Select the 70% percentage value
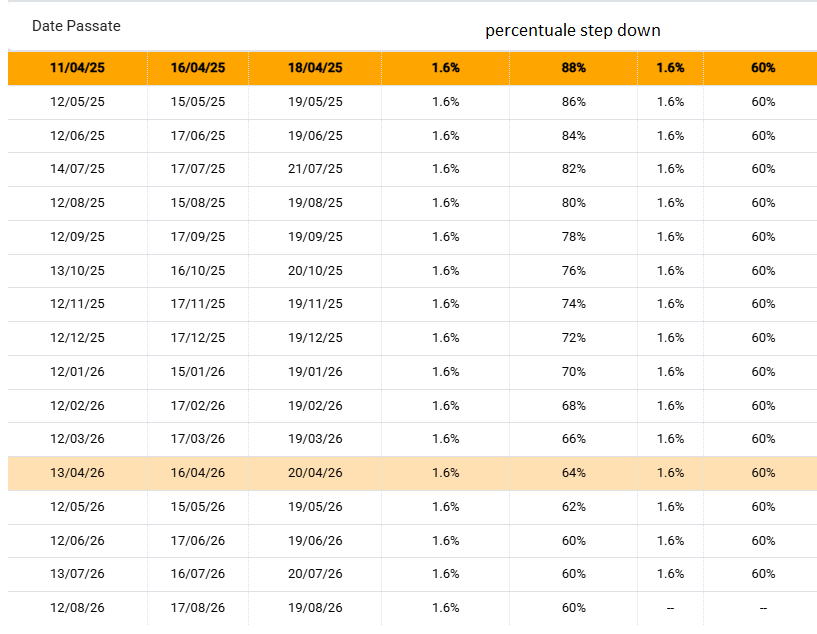The width and height of the screenshot is (817, 634). coord(574,371)
